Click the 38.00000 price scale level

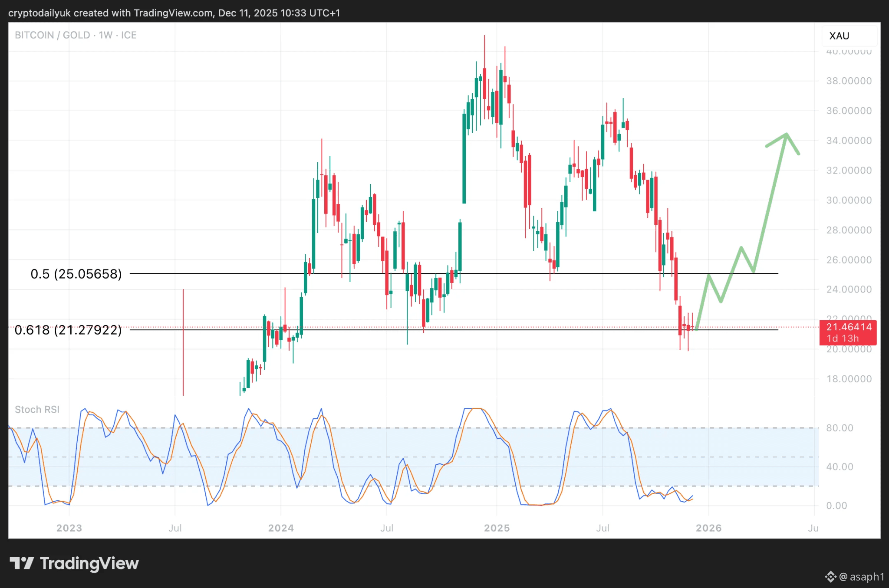point(849,81)
